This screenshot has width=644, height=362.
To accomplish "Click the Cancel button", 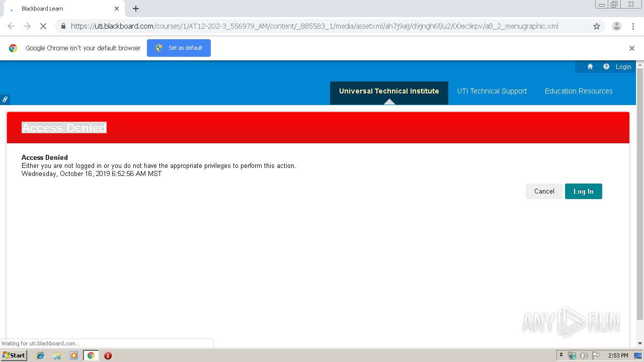I will pyautogui.click(x=544, y=191).
